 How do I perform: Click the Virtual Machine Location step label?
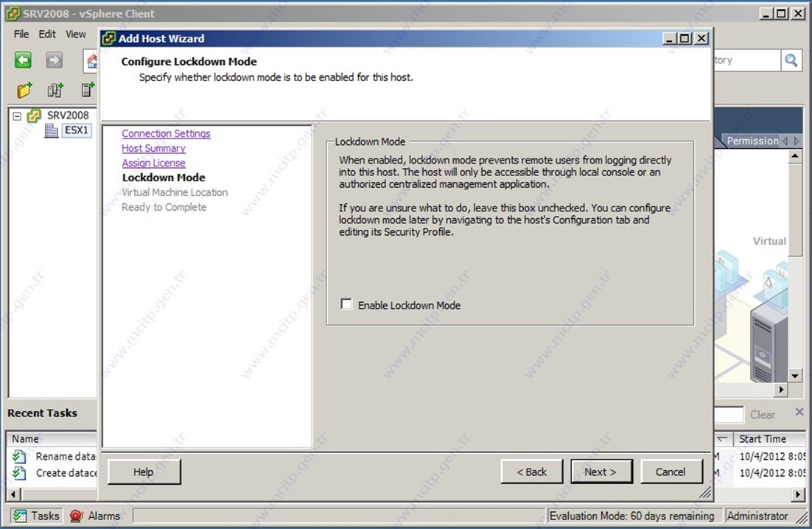[175, 192]
